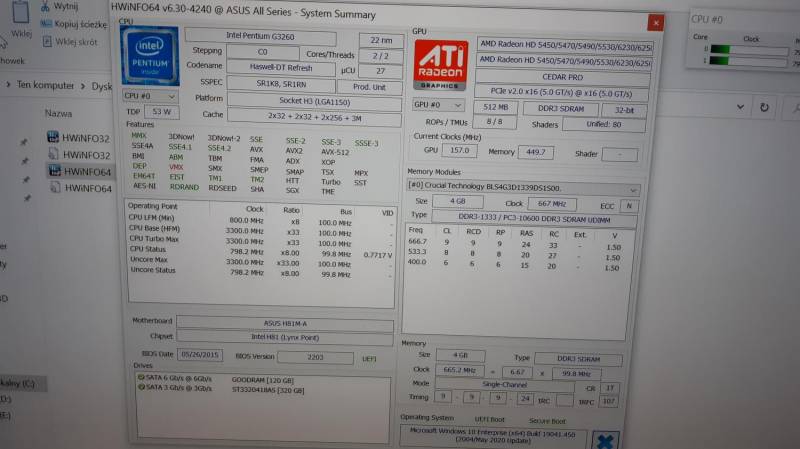The height and width of the screenshot is (449, 800).
Task: Click the Wklej clipboard icon in Explorer
Action: click(20, 11)
